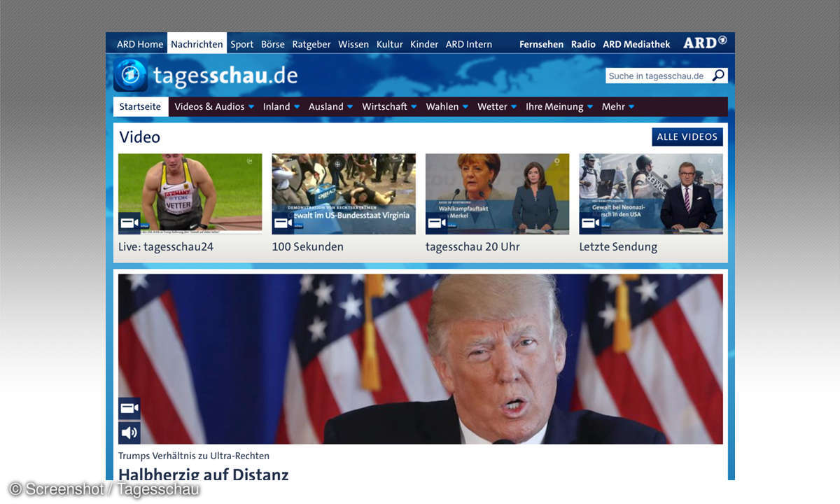840x504 pixels.
Task: Open Wissen in top navigation
Action: point(353,44)
